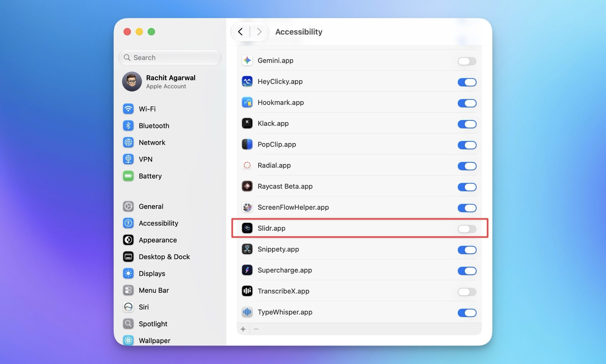The width and height of the screenshot is (606, 364).
Task: Click the Raycast Beta.app icon
Action: point(247,186)
